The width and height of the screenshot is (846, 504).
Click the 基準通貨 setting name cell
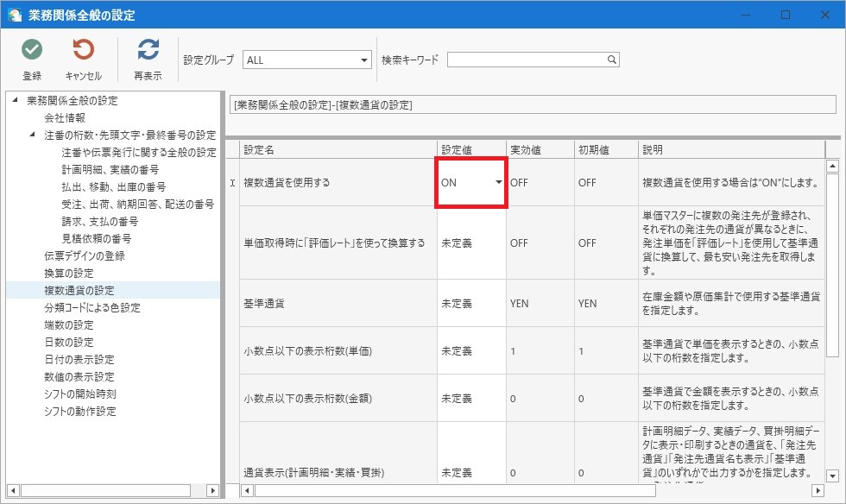point(338,303)
